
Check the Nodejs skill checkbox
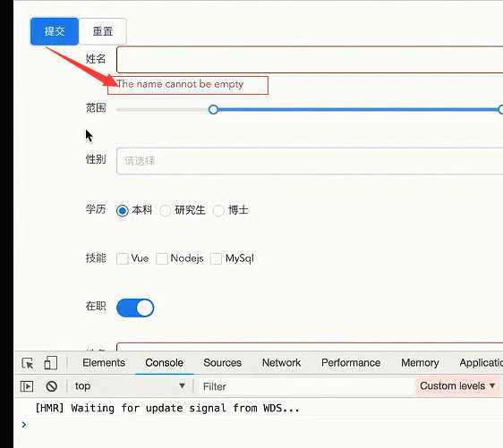click(162, 258)
